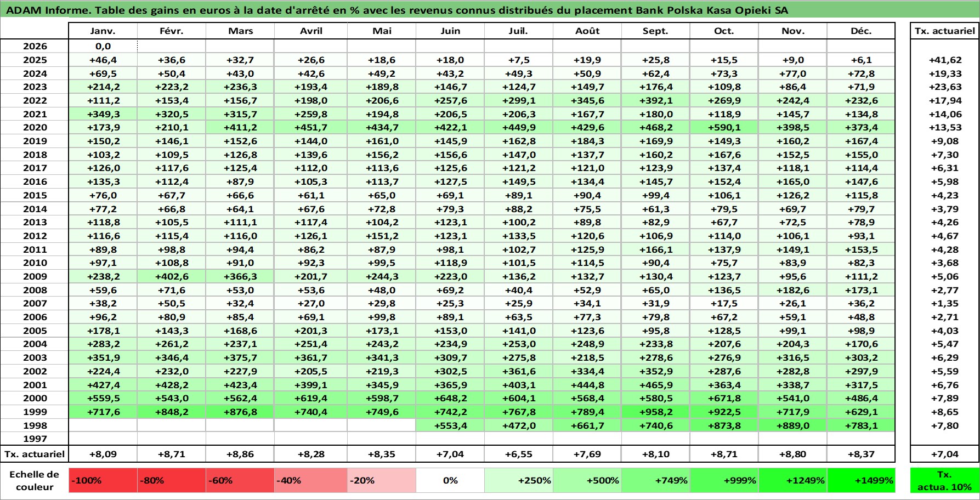The width and height of the screenshot is (980, 500).
Task: Click the +553,4 value for Juin 1998
Action: click(450, 425)
